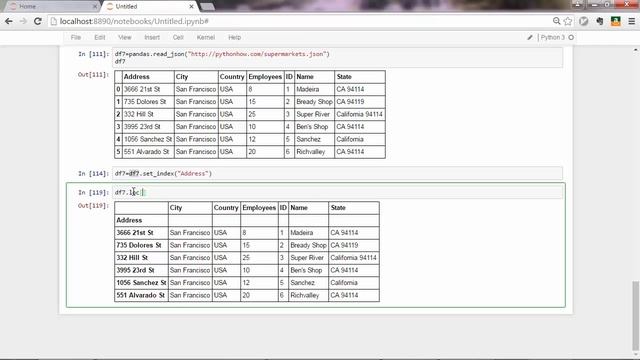
Task: Click the Out[119] output prompt label
Action: click(93, 206)
